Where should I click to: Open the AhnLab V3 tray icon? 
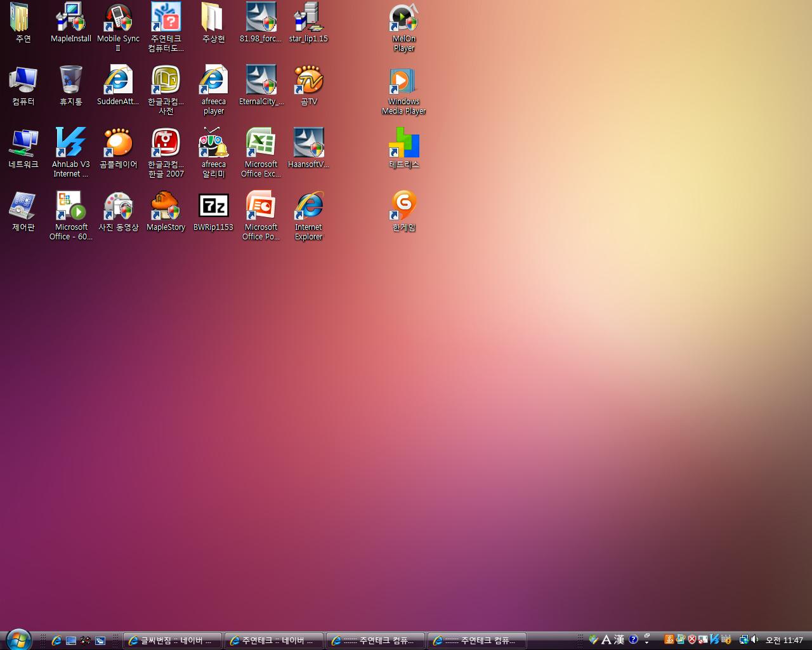714,640
